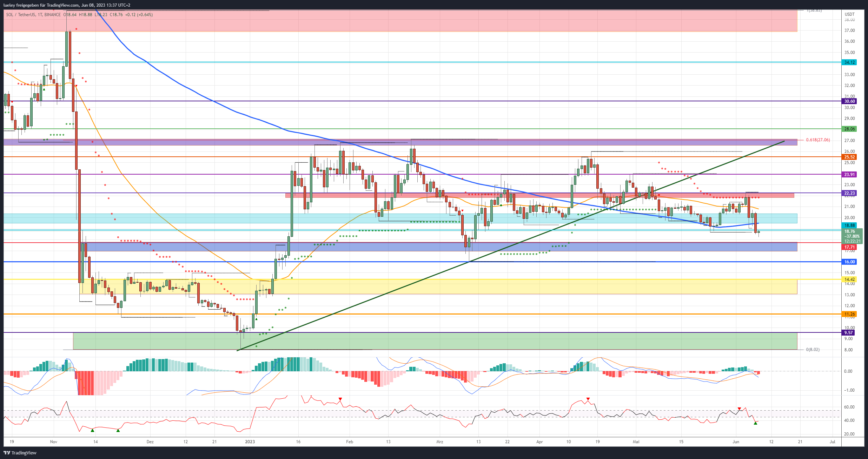
Task: Click the Mai date on the time axis
Action: pos(636,442)
